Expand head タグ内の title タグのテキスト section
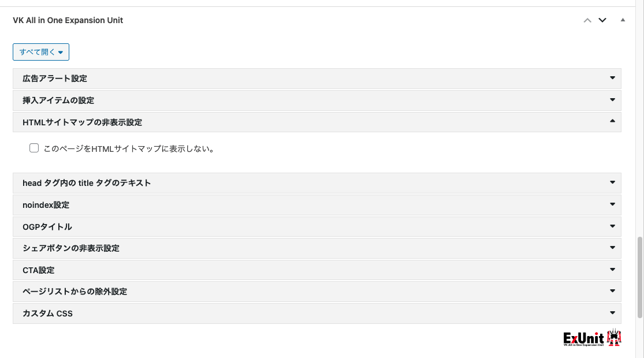644x358 pixels. [87, 183]
